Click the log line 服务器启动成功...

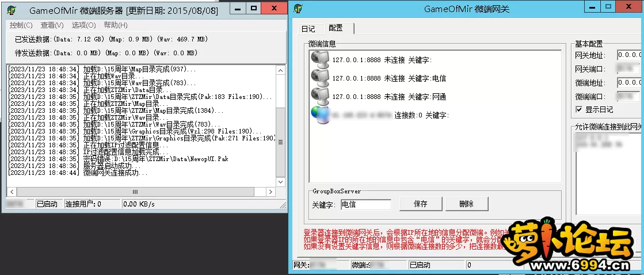pyautogui.click(x=74, y=166)
